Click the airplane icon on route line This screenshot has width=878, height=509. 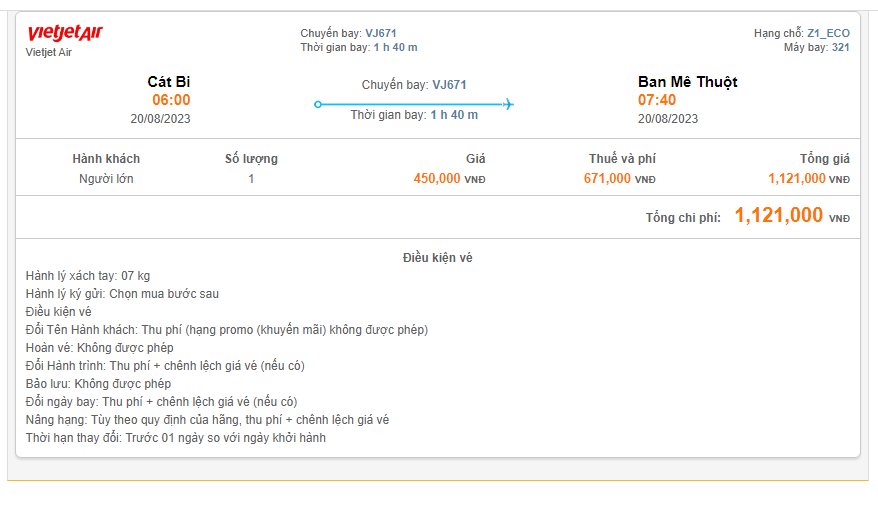pos(508,104)
